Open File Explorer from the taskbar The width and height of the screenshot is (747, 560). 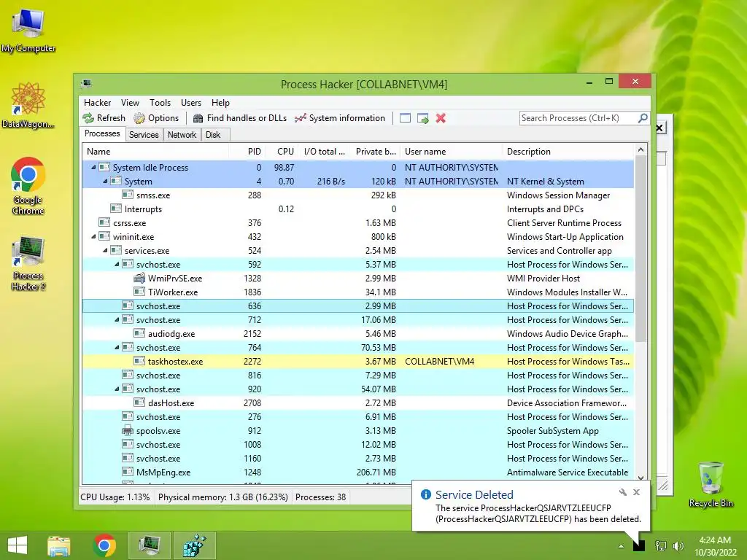click(59, 545)
